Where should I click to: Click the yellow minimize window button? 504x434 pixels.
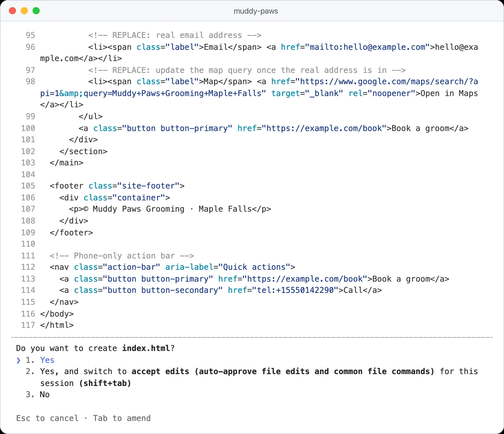(x=24, y=11)
